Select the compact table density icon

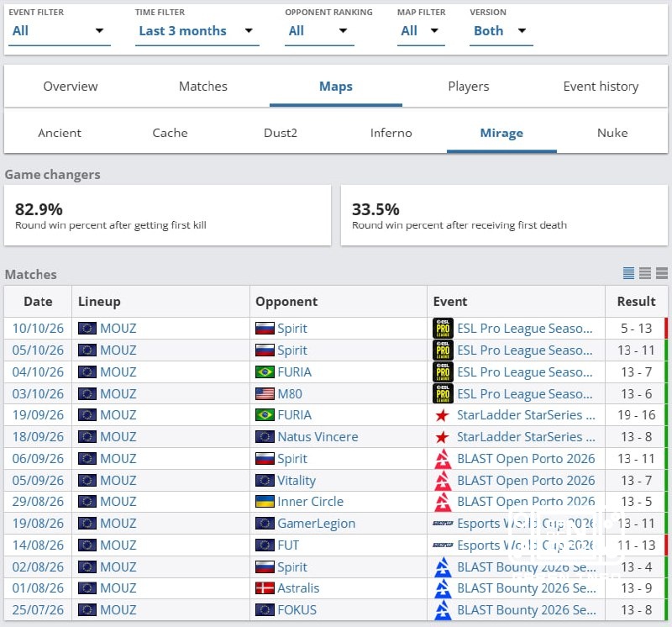click(x=628, y=273)
